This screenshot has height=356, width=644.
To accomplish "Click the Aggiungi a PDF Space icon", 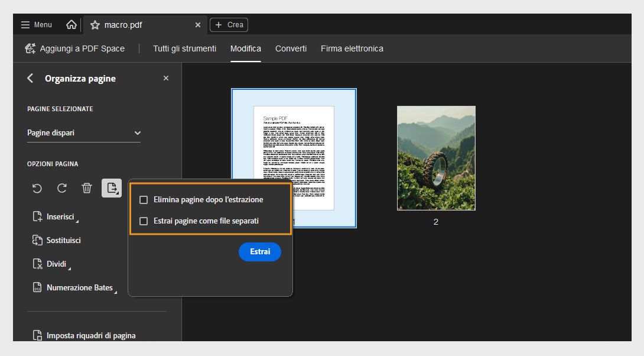I will click(30, 48).
